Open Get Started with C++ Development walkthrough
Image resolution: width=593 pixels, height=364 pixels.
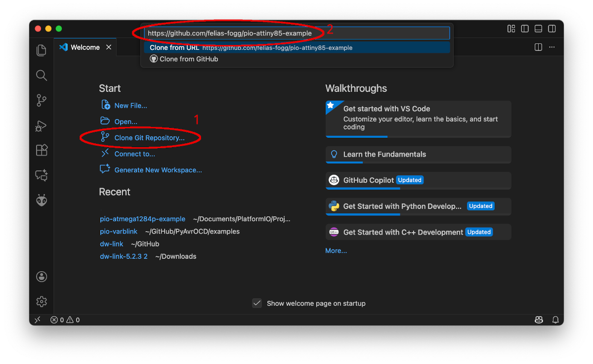click(x=418, y=232)
